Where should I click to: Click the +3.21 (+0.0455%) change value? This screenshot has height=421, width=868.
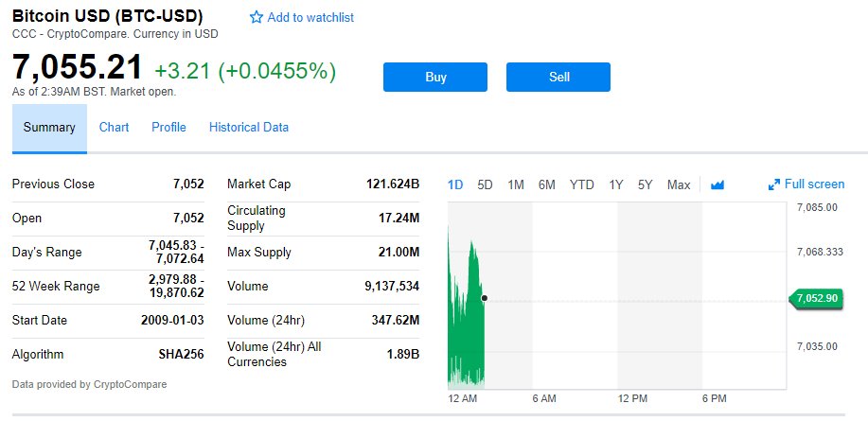(245, 71)
